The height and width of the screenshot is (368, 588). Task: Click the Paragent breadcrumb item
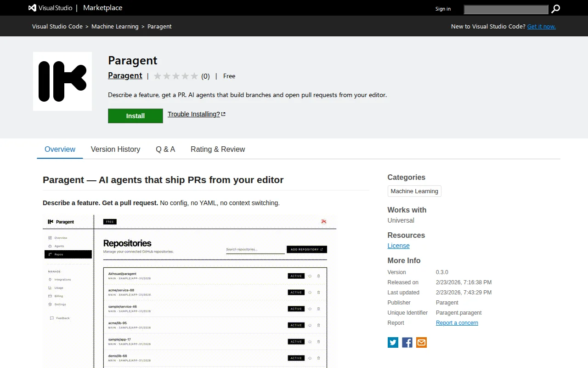[x=159, y=26]
